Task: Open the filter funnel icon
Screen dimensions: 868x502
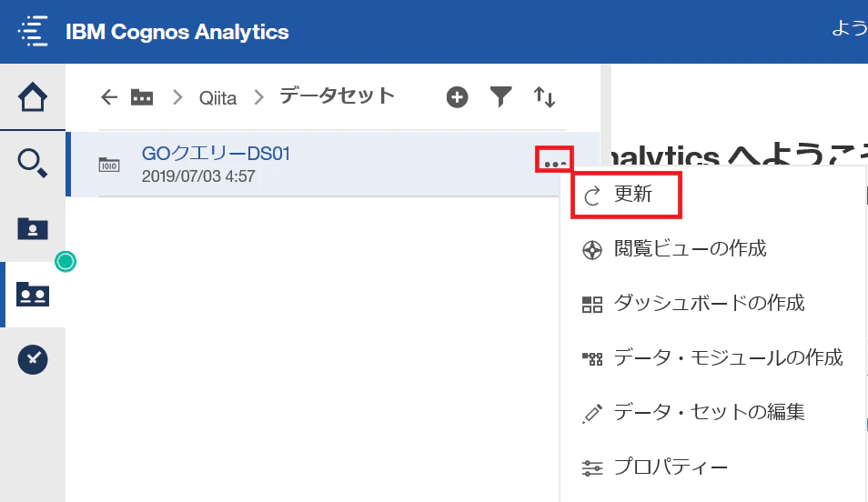Action: click(500, 97)
